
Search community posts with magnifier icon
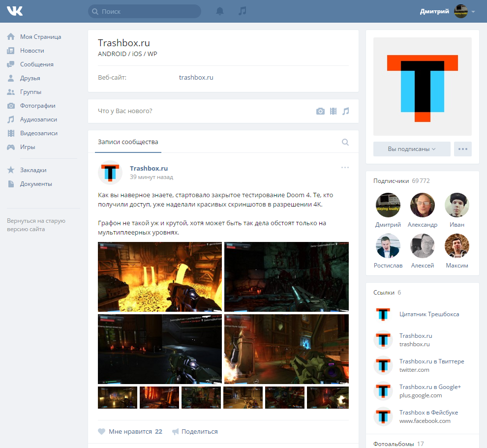click(x=345, y=142)
